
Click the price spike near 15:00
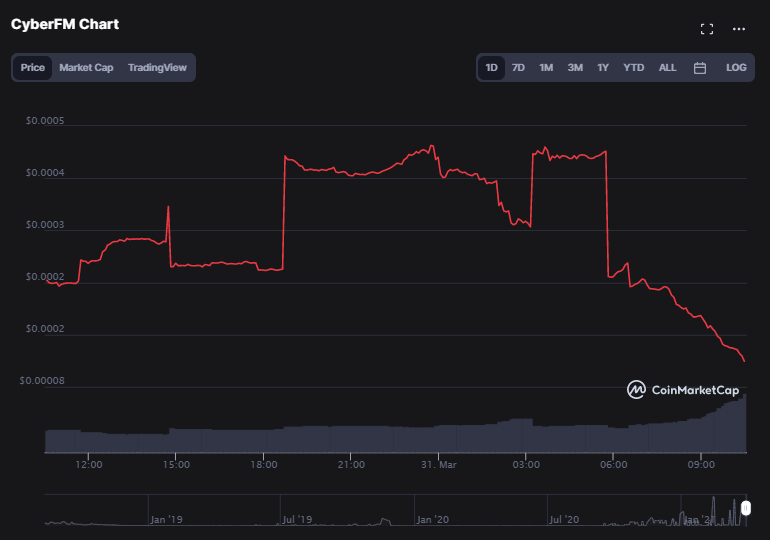pos(168,207)
